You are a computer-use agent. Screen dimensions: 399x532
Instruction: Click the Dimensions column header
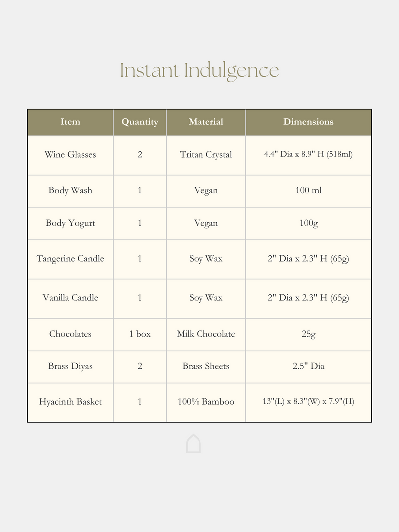click(x=308, y=122)
